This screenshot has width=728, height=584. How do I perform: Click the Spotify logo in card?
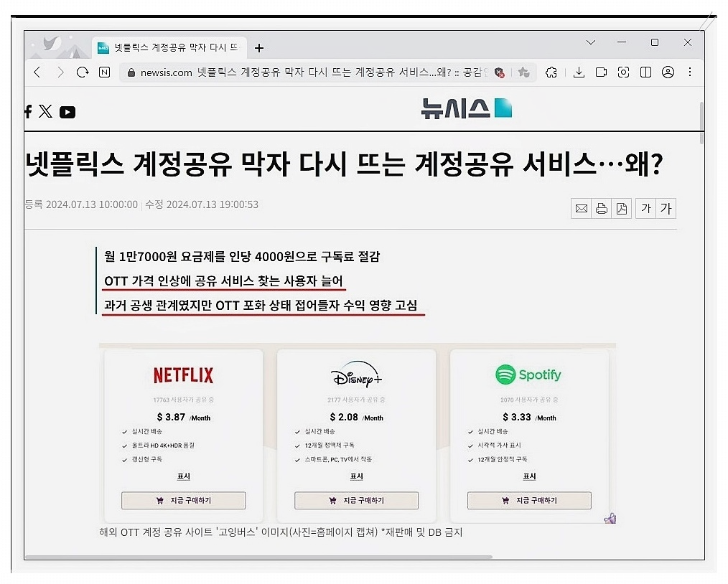point(528,375)
